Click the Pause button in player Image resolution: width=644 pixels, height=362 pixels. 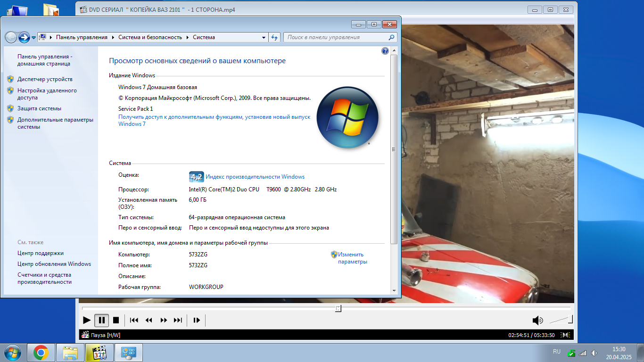click(101, 321)
